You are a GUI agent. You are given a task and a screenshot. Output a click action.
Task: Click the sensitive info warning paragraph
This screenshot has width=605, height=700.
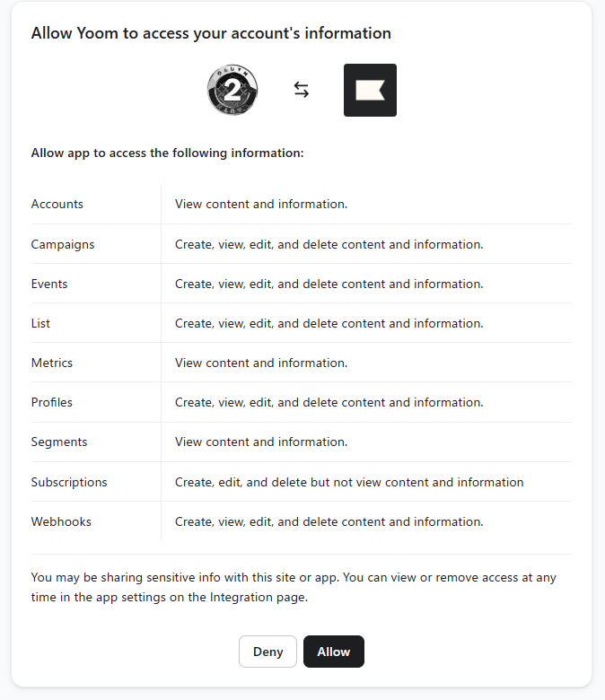pyautogui.click(x=294, y=587)
